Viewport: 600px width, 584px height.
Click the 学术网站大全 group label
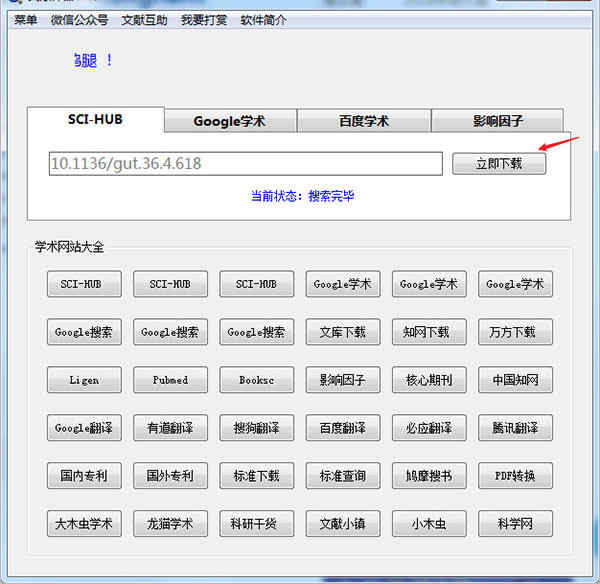coord(69,247)
